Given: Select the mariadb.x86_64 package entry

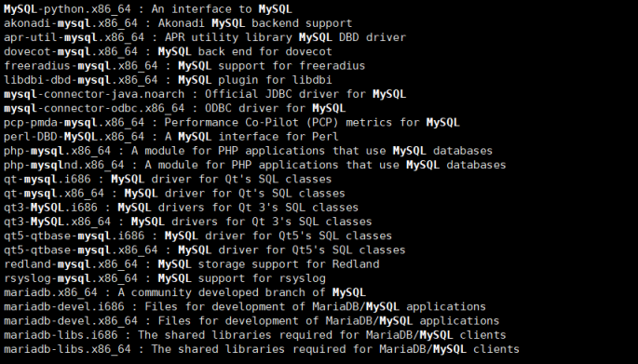Looking at the screenshot, I should pos(50,293).
